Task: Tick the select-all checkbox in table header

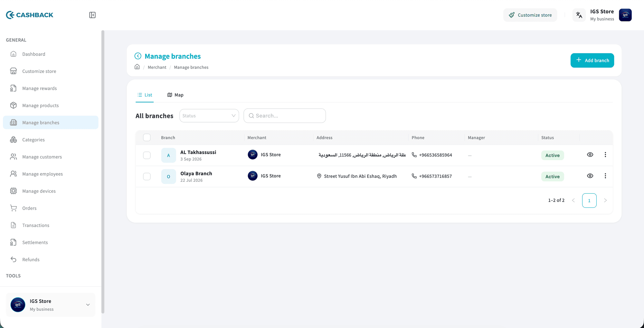Action: point(147,137)
